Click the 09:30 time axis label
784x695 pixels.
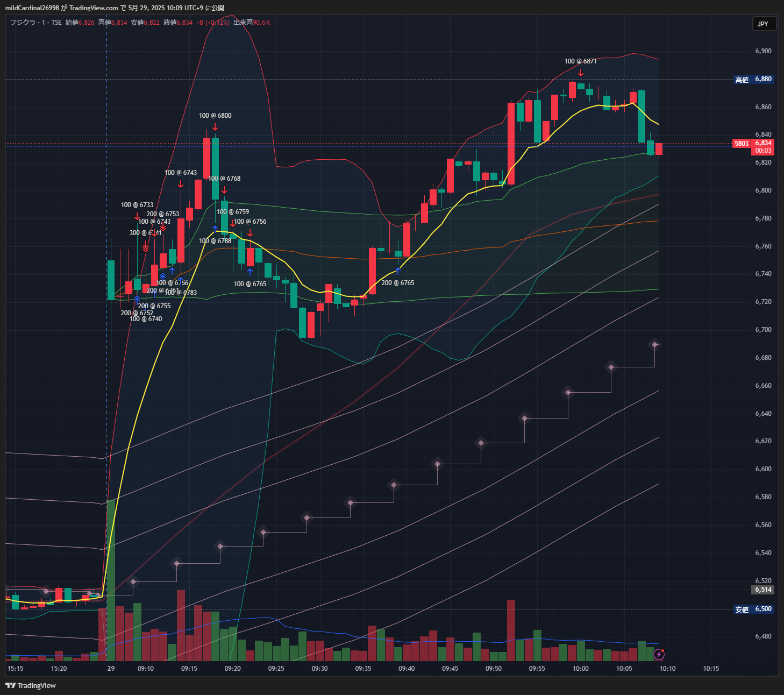pyautogui.click(x=319, y=669)
